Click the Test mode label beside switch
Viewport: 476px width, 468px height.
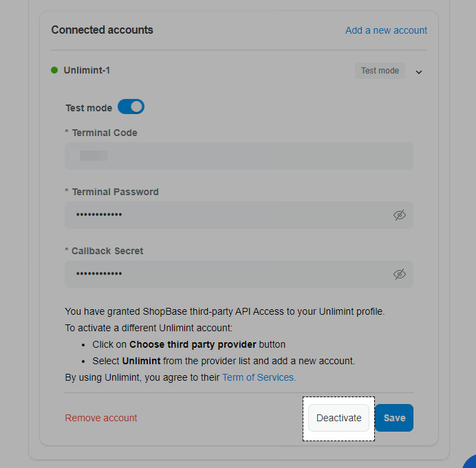click(89, 108)
